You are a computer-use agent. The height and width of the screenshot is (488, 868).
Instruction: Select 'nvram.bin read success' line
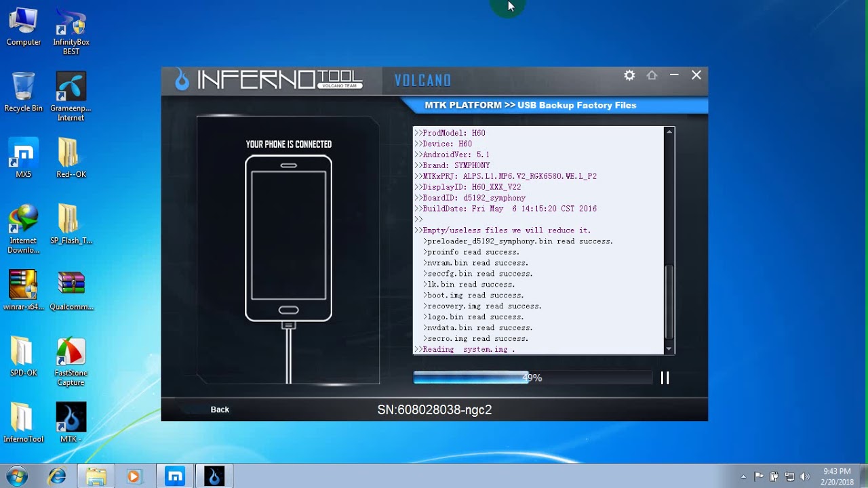point(475,263)
